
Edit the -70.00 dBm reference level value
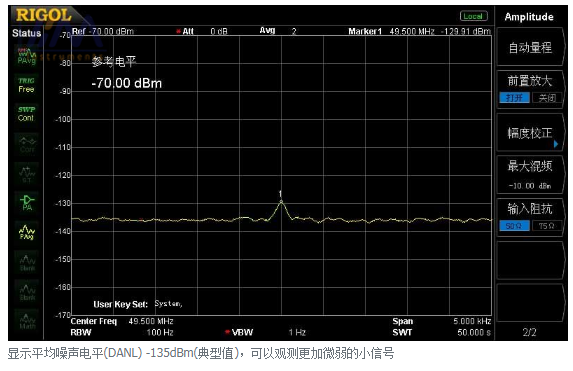[x=126, y=83]
